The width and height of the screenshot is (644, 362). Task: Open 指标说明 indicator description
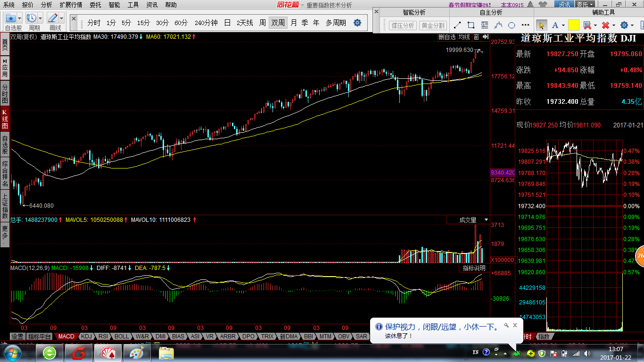pyautogui.click(x=474, y=268)
